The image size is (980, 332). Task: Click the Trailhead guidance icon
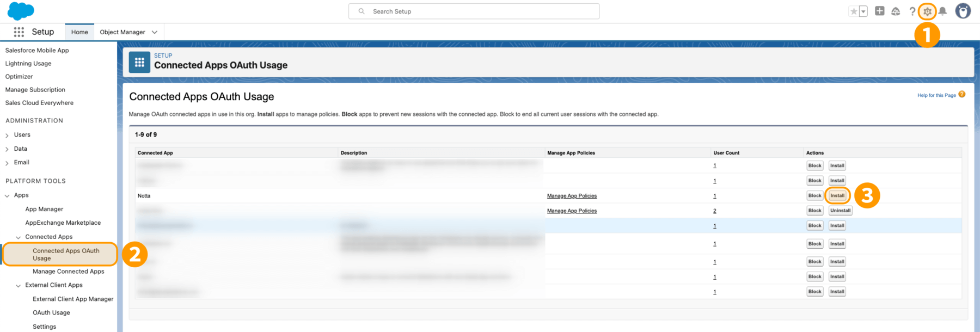[896, 11]
